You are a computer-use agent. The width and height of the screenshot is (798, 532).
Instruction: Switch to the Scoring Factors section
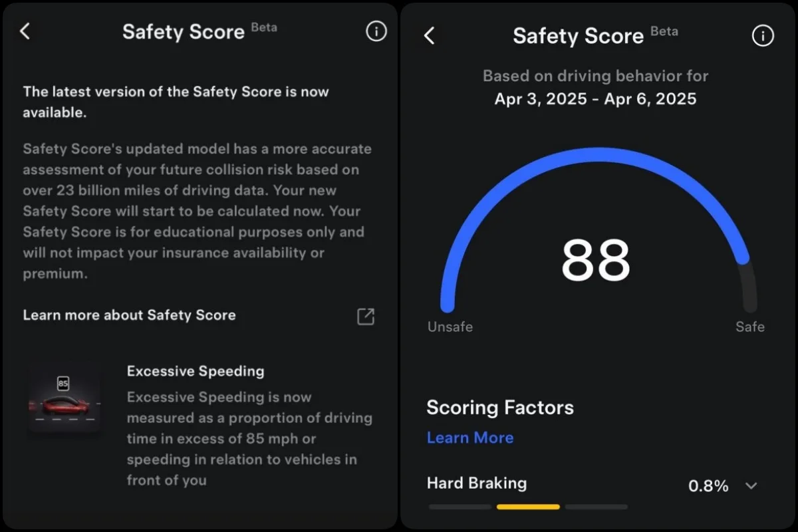coord(499,408)
